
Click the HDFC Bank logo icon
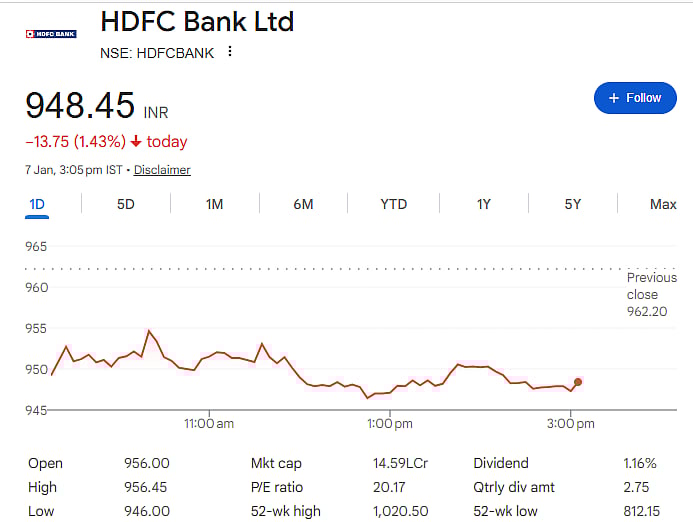click(x=50, y=34)
